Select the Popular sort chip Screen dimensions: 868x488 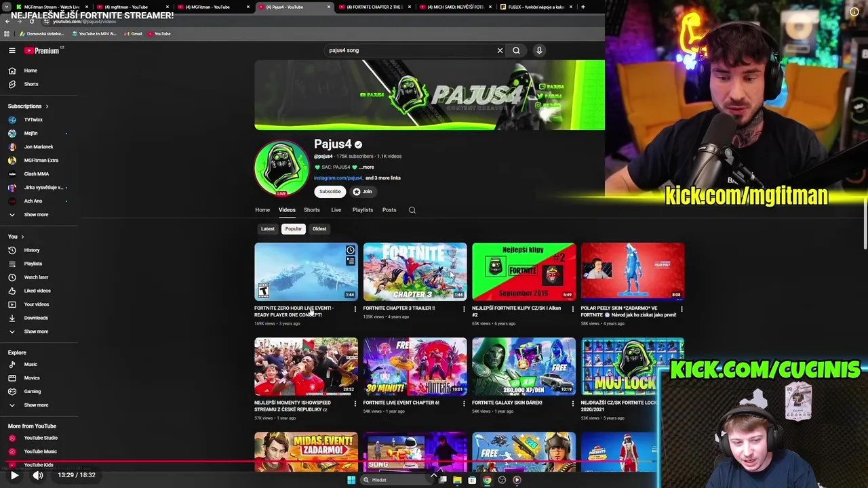coord(294,229)
